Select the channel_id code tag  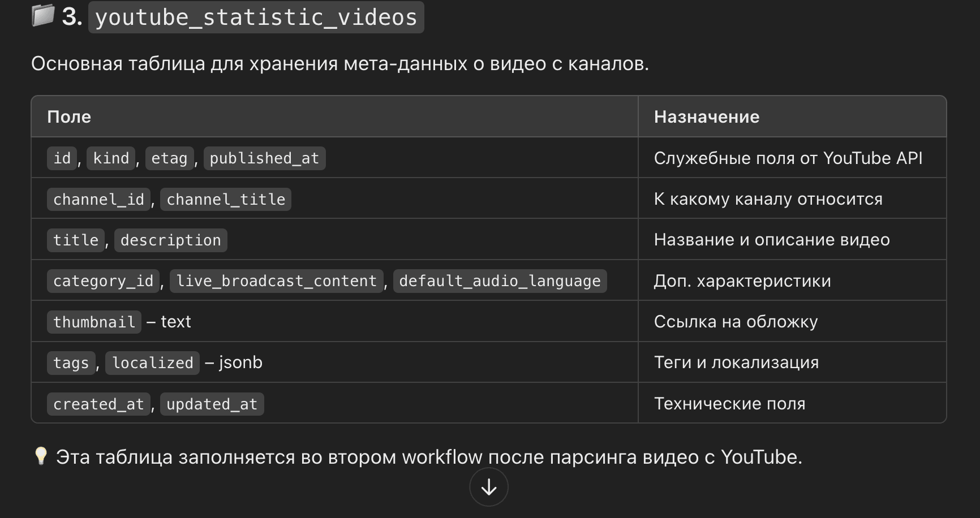(x=98, y=199)
